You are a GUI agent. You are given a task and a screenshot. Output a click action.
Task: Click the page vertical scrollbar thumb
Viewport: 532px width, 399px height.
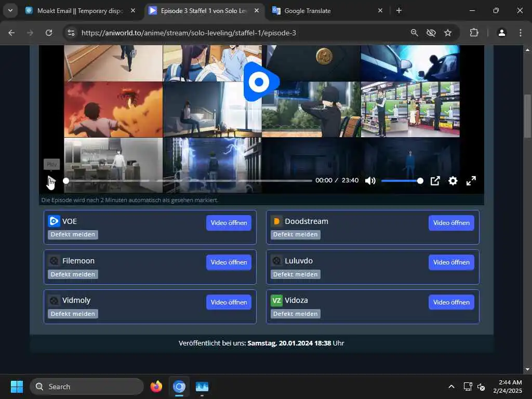(x=528, y=116)
